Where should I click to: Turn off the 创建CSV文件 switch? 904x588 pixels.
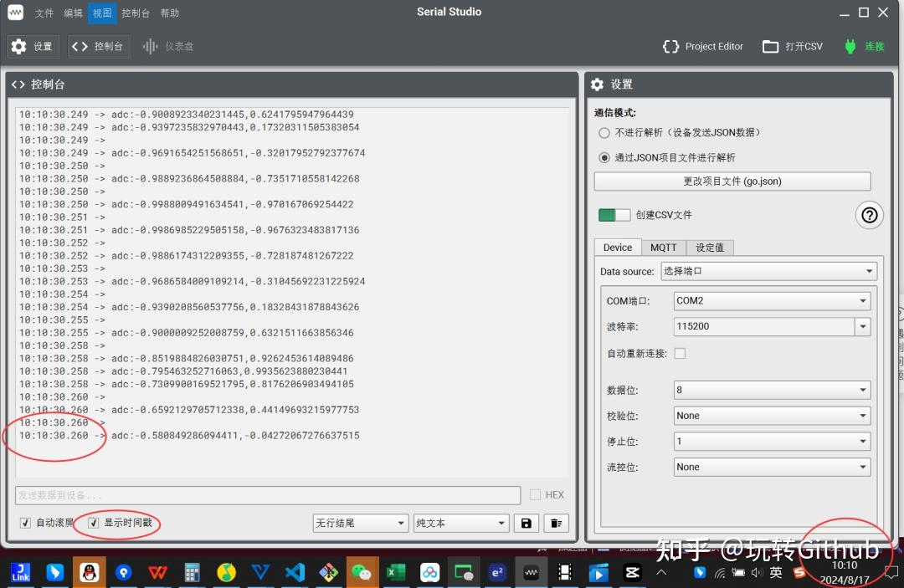point(614,215)
